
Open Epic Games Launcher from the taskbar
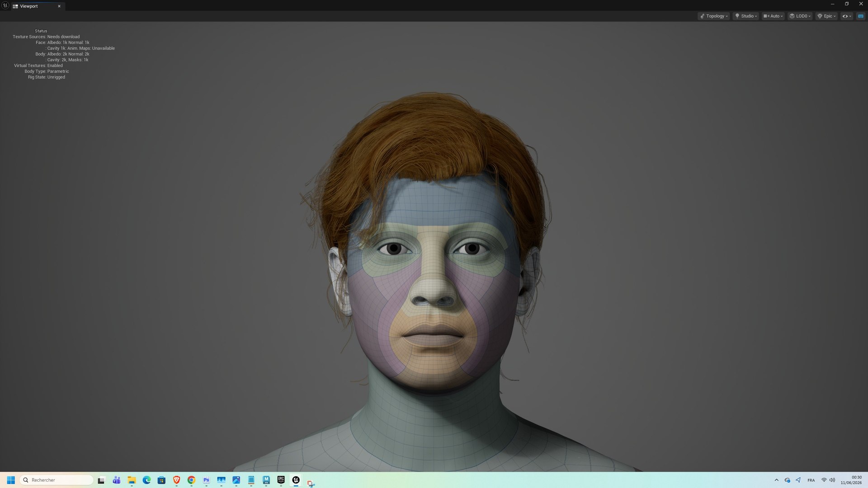281,480
